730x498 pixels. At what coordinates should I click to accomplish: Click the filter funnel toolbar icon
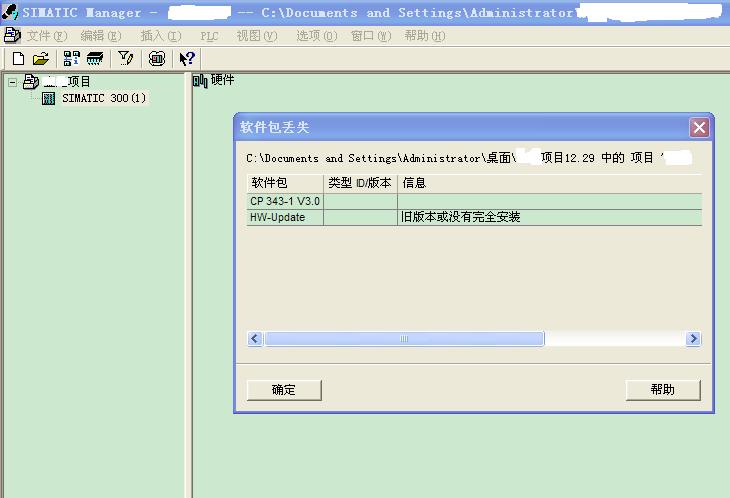[125, 59]
